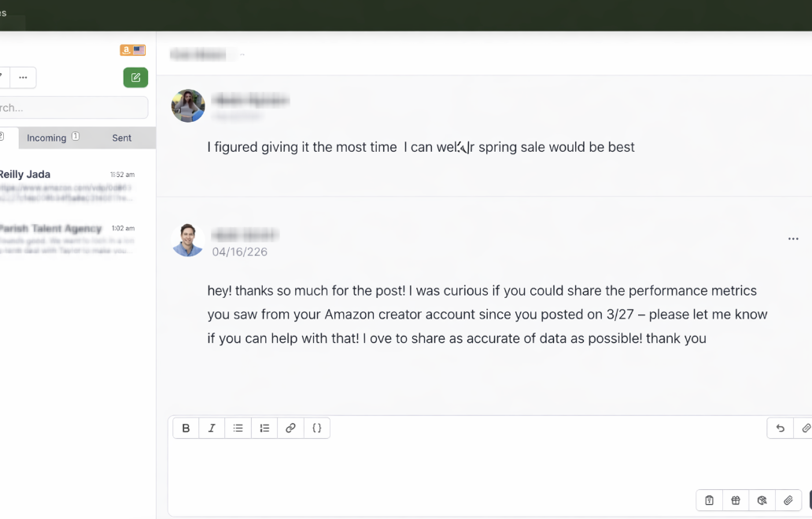
Task: Open the sidebar more options ellipsis menu
Action: click(23, 77)
